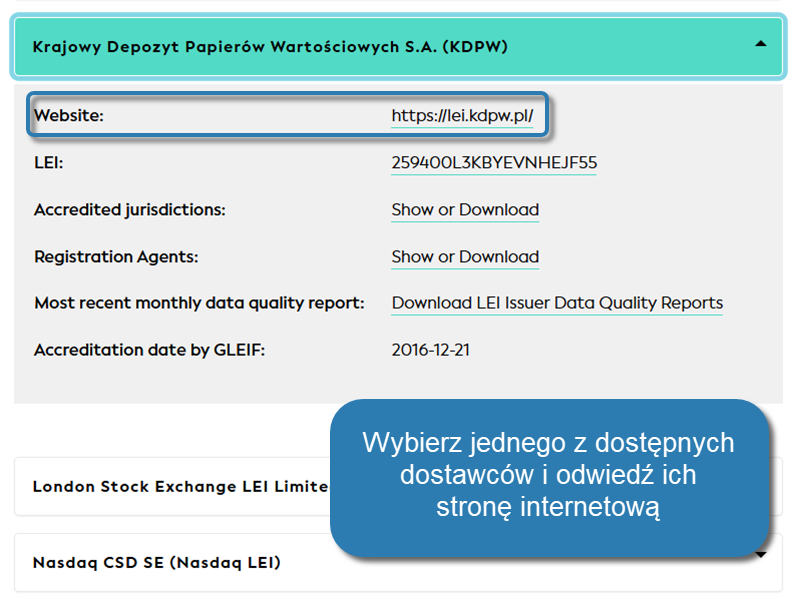Select the accreditation date 2016-12-21

[431, 350]
